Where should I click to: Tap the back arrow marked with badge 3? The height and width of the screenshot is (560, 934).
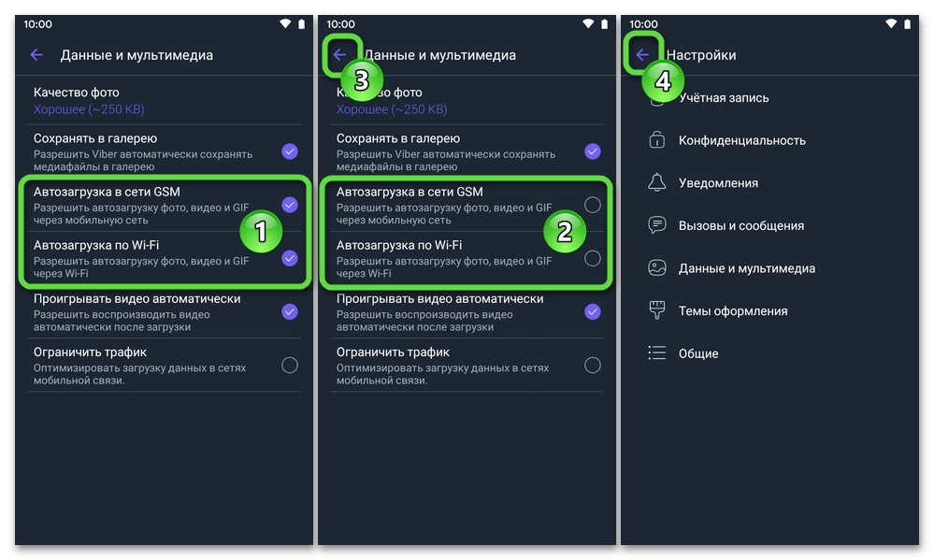[339, 55]
